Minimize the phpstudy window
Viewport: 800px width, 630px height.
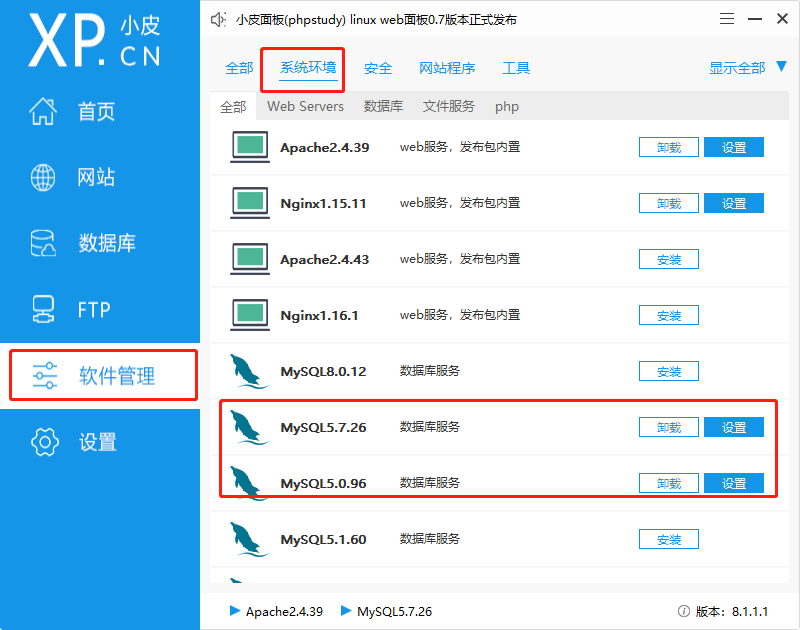(755, 19)
